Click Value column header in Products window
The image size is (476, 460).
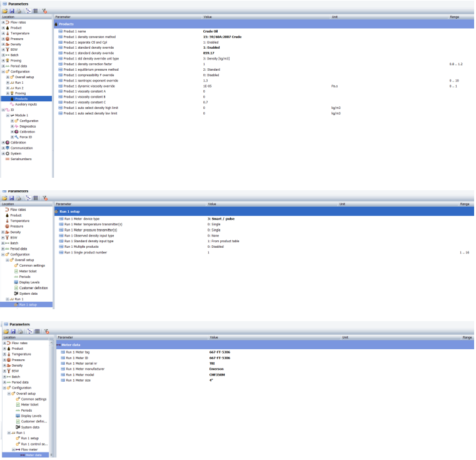208,17
